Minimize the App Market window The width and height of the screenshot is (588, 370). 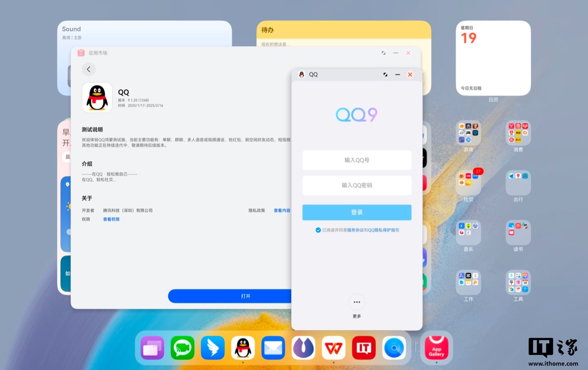click(x=396, y=53)
